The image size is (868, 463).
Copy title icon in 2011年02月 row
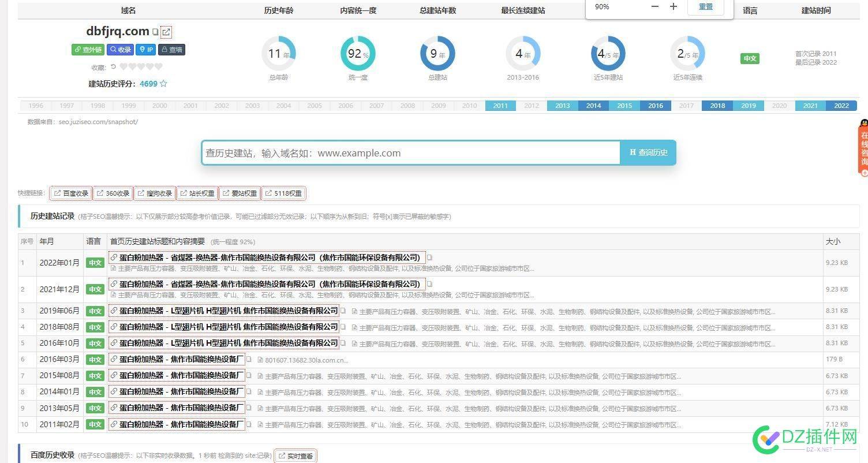coord(249,424)
